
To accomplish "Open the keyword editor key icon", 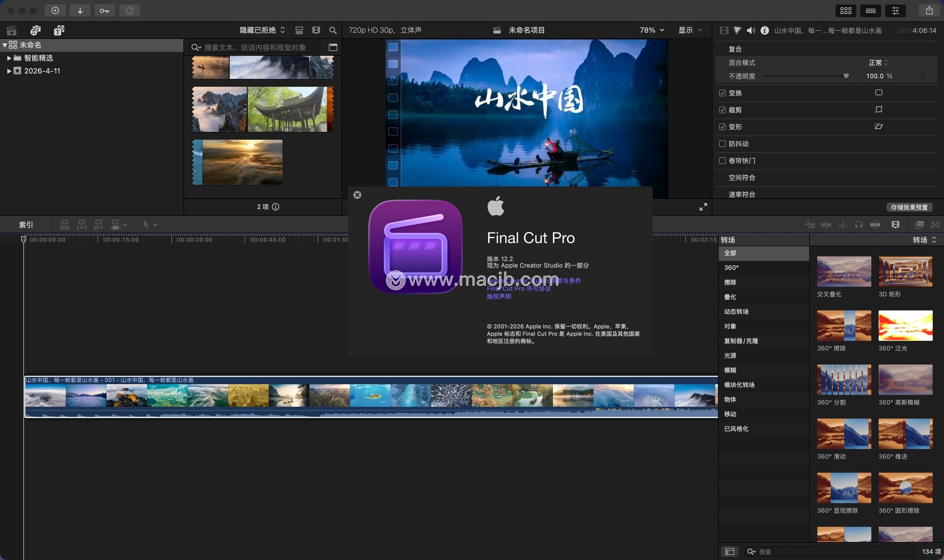I will 104,10.
